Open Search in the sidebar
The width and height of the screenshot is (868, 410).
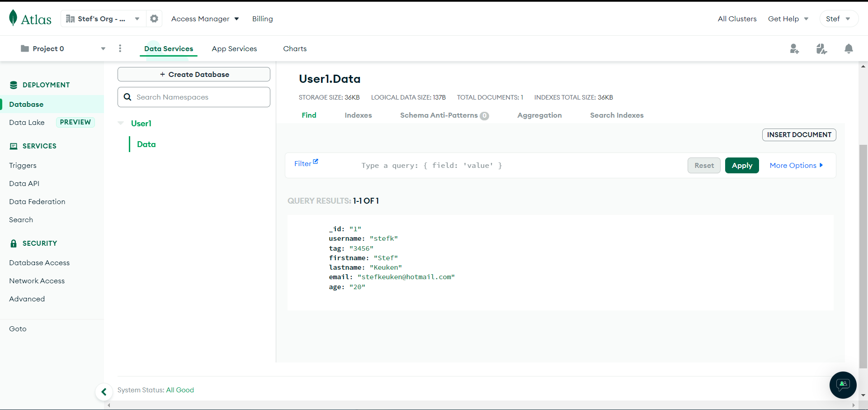(x=21, y=220)
